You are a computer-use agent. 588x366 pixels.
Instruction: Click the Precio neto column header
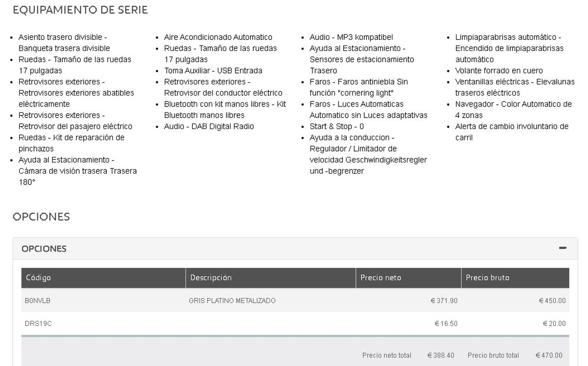tap(381, 278)
